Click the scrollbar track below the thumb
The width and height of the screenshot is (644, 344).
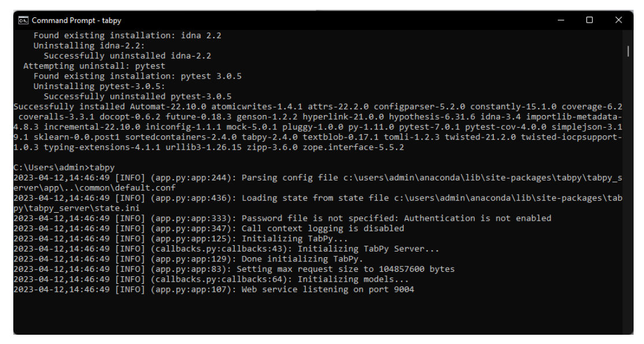pos(628,193)
